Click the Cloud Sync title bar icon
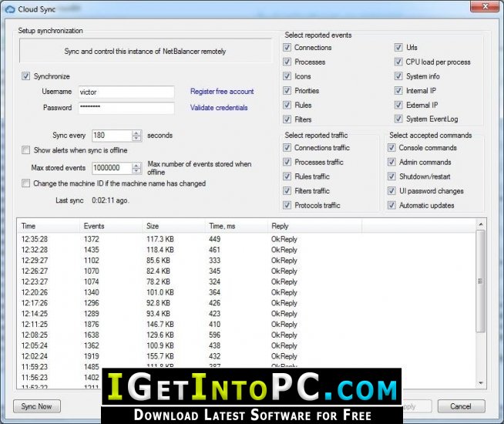504x424 pixels. coord(10,9)
